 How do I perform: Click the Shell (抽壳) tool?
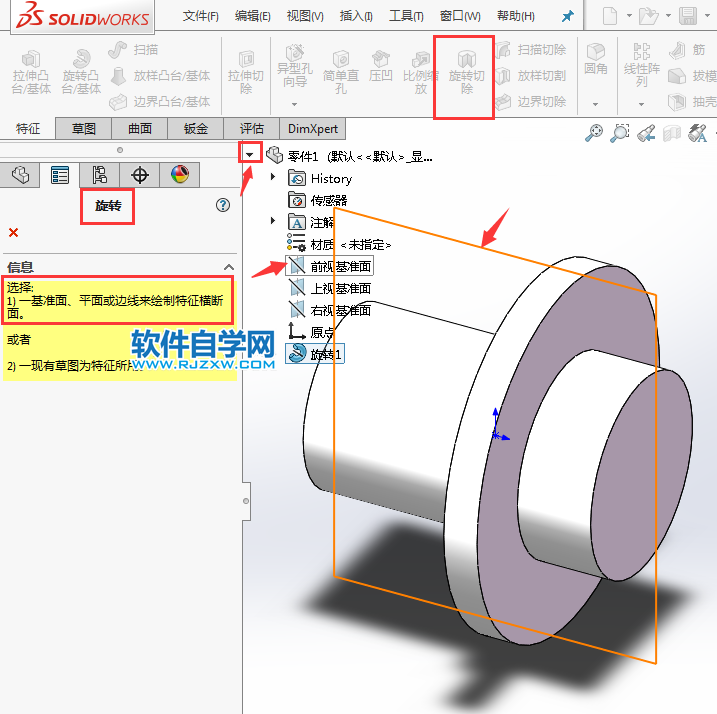pyautogui.click(x=692, y=102)
